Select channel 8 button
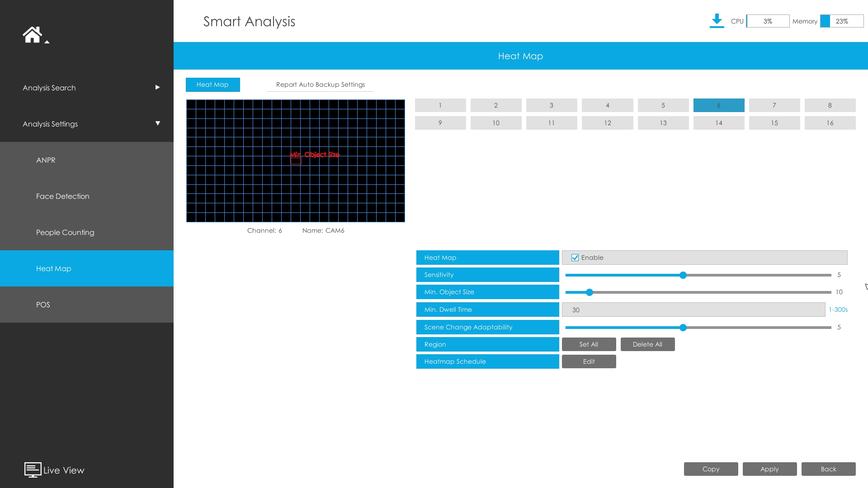This screenshot has width=868, height=488. (x=830, y=105)
